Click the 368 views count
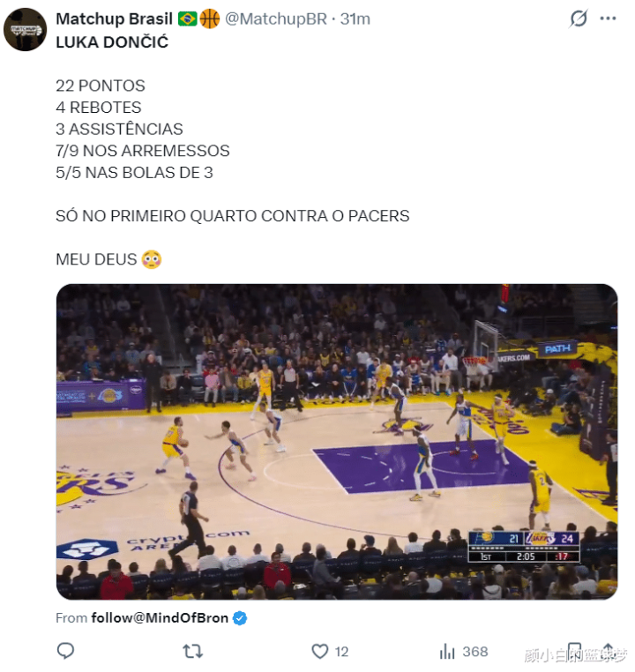The image size is (635, 672). pyautogui.click(x=474, y=652)
